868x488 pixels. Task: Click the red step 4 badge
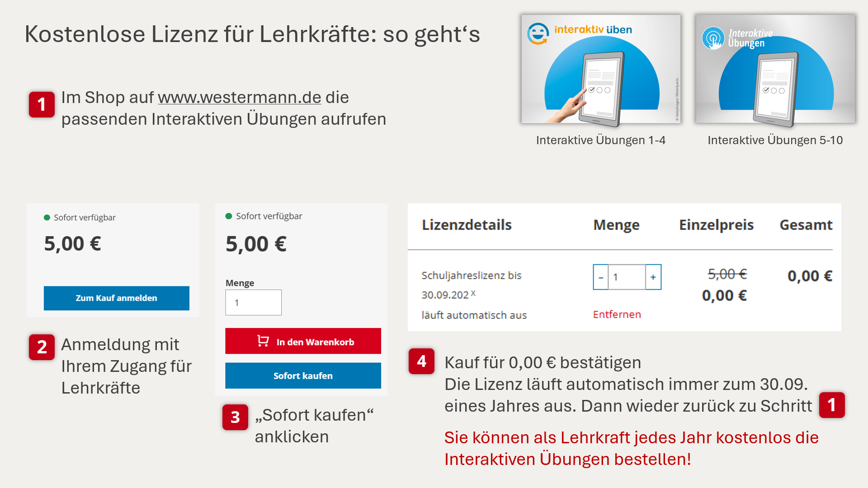(421, 361)
